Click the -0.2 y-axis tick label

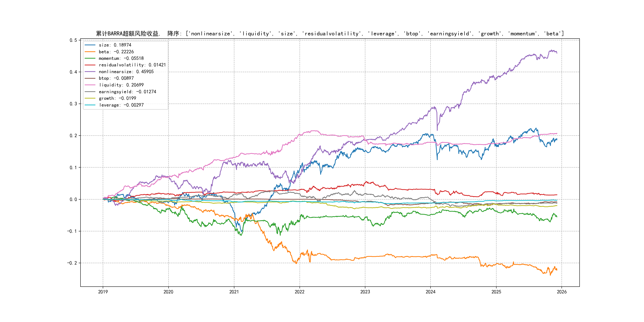72,263
